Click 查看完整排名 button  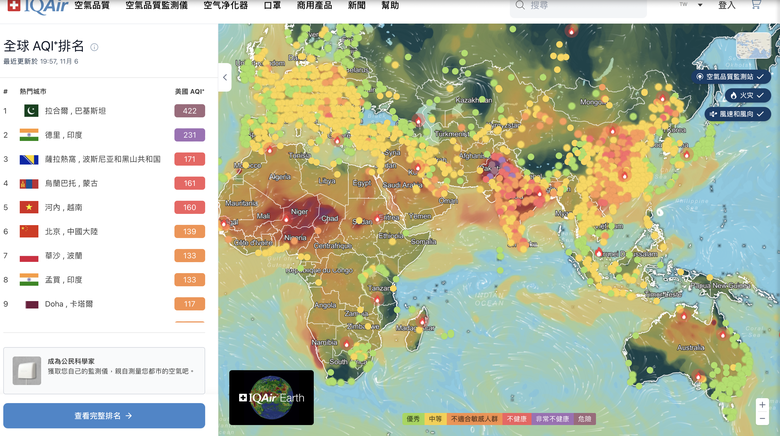click(104, 416)
